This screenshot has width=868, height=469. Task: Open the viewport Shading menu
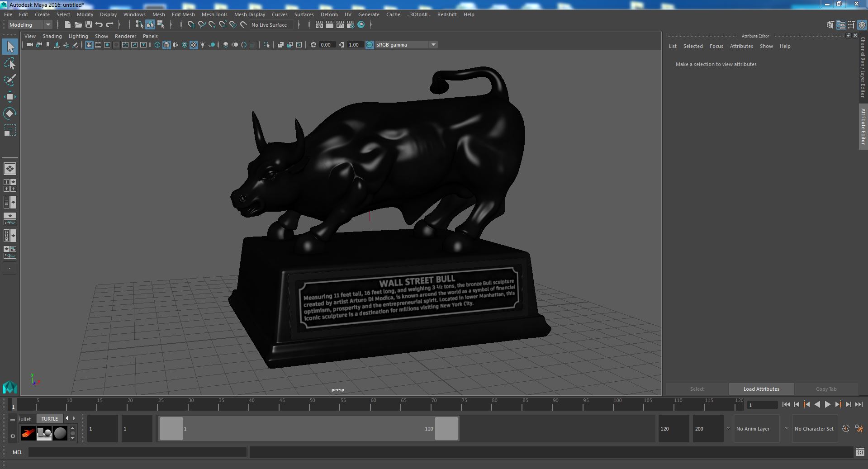(x=52, y=36)
